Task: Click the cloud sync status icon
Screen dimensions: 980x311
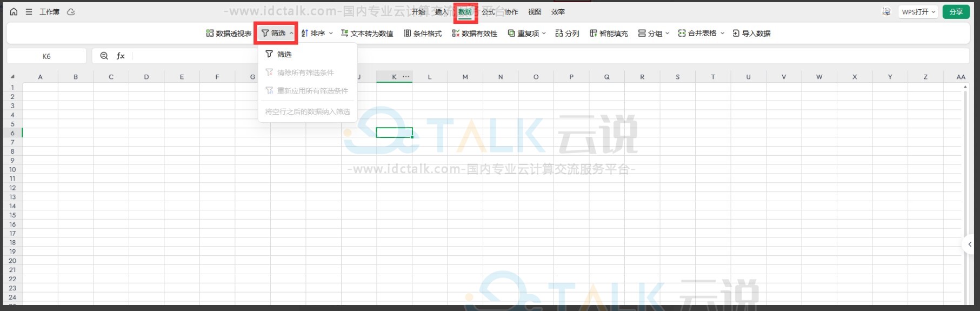Action: [x=71, y=11]
